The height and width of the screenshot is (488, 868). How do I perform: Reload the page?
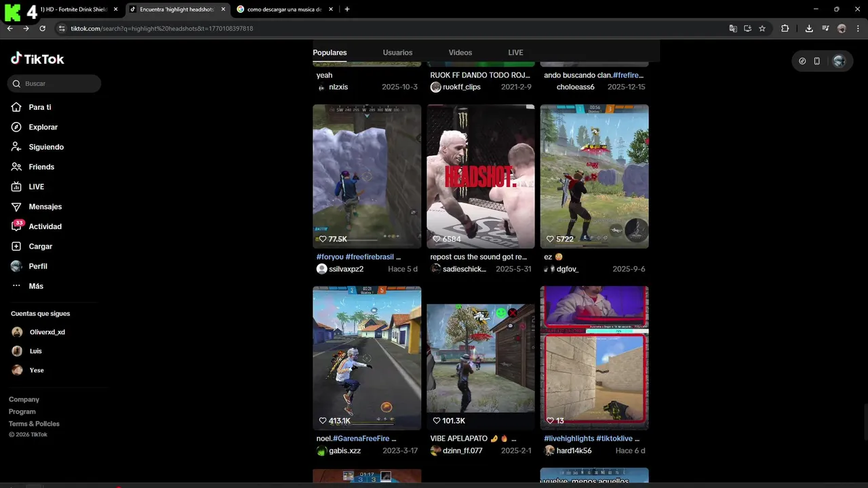(42, 28)
